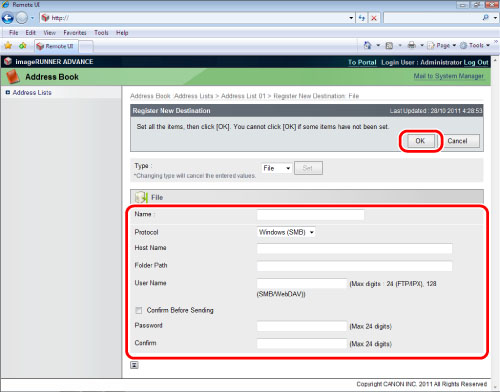This screenshot has height=392, width=500.
Task: Open the Type File dropdown
Action: 276,168
